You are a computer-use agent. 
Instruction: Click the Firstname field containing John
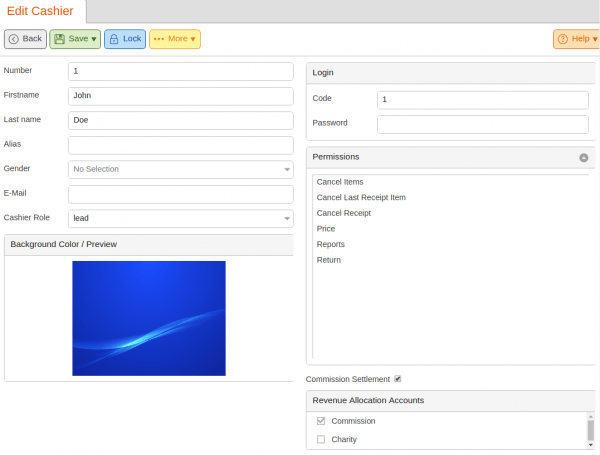[181, 96]
